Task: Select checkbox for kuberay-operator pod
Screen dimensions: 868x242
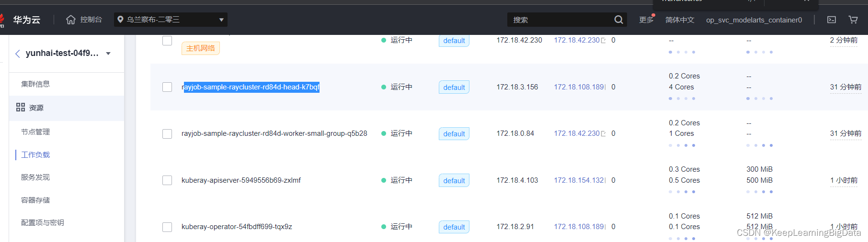Action: [x=167, y=227]
